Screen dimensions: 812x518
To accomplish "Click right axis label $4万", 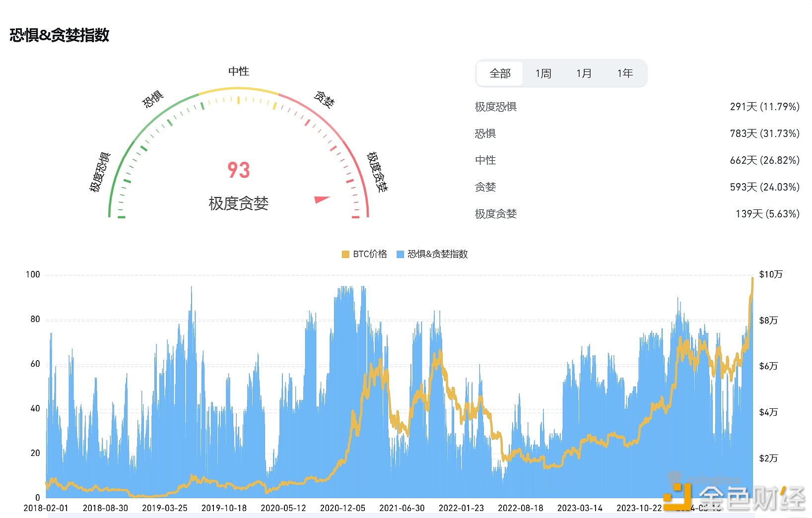I will [x=768, y=412].
